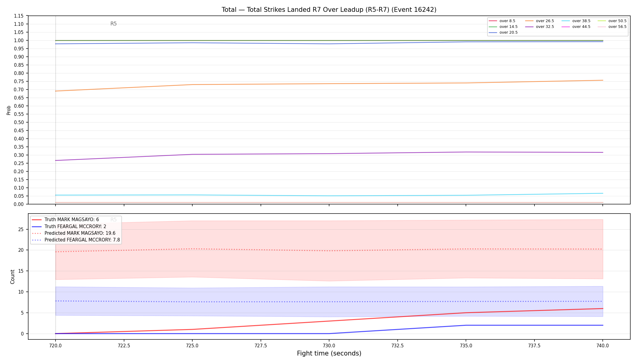Click the 'over 38.5' legend entry
Screen dimensions: 637x364
click(576, 21)
